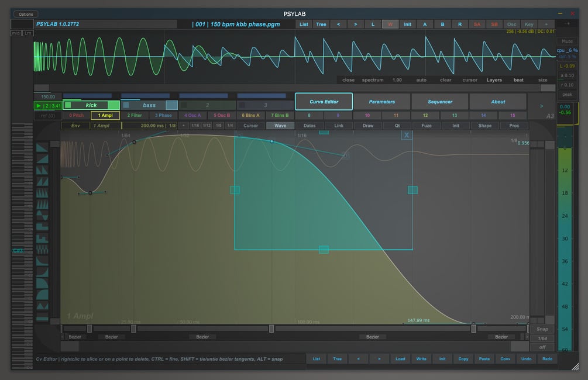The width and height of the screenshot is (588, 380).
Task: Click the window resize grip at bottom right
Action: (x=575, y=367)
